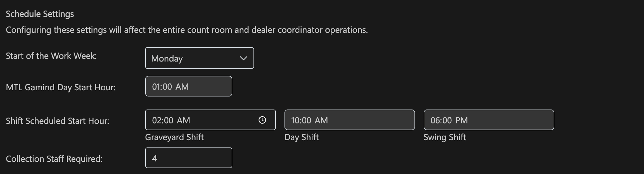
Task: Select the minutes in Day Shift time
Action: click(x=307, y=120)
